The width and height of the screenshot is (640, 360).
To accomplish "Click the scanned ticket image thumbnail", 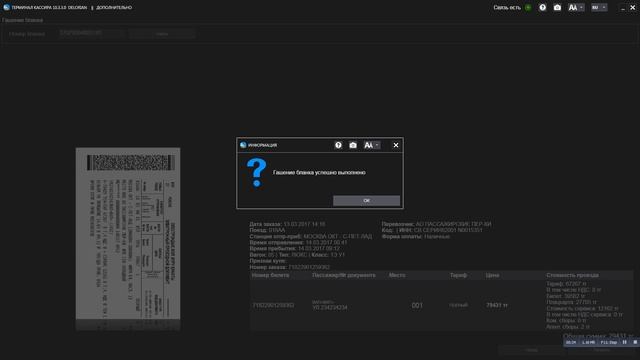I will point(128,239).
